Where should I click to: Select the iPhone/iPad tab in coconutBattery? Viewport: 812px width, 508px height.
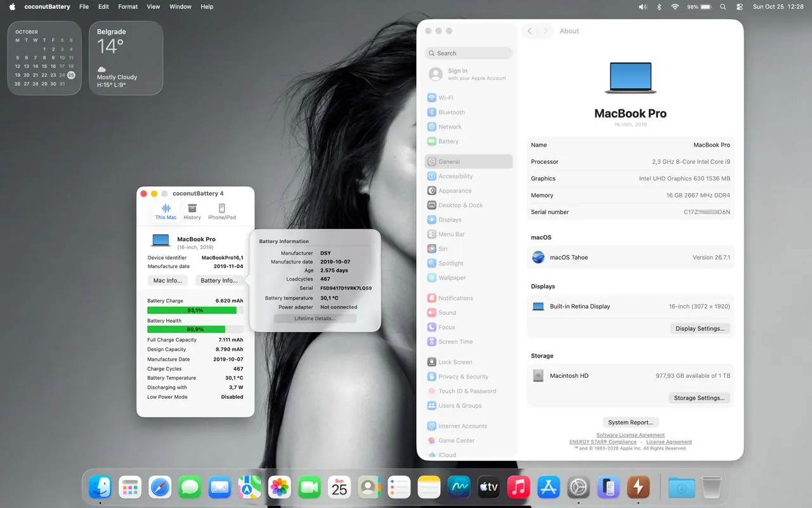point(222,211)
